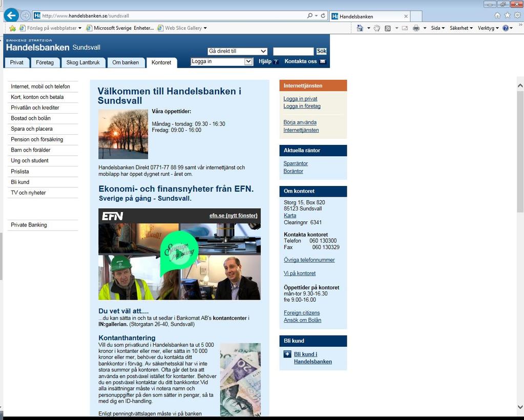
Task: Click the scrollbar up arrow
Action: point(520,86)
